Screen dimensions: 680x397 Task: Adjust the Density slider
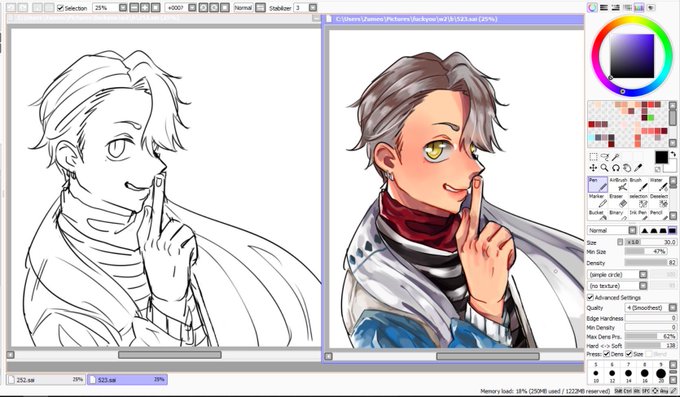point(650,263)
